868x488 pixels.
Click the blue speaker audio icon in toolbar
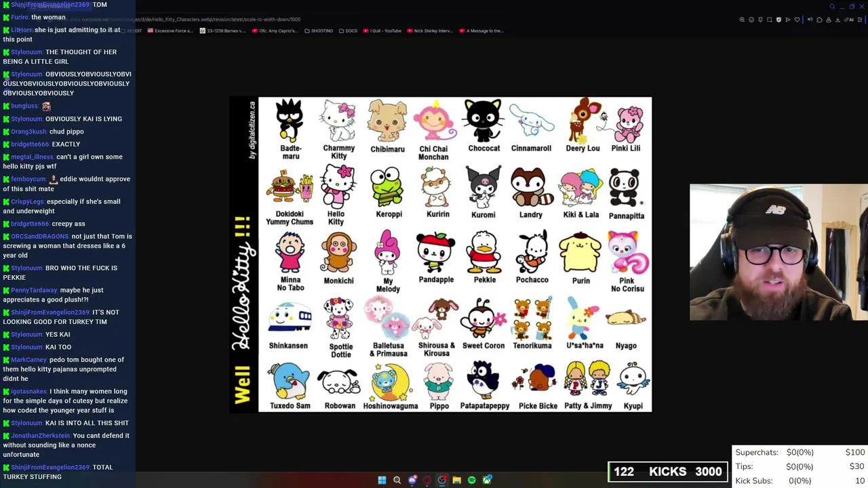pos(810,20)
